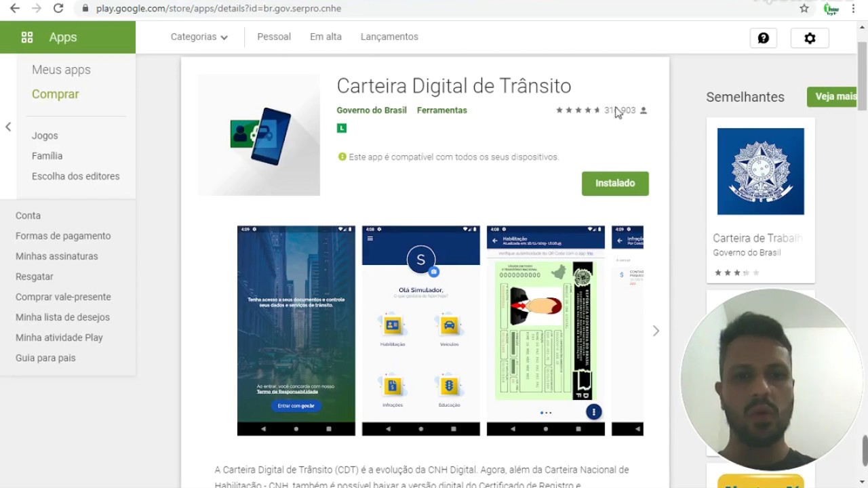Open the Carteira de Trabalho app icon
868x488 pixels.
point(761,171)
